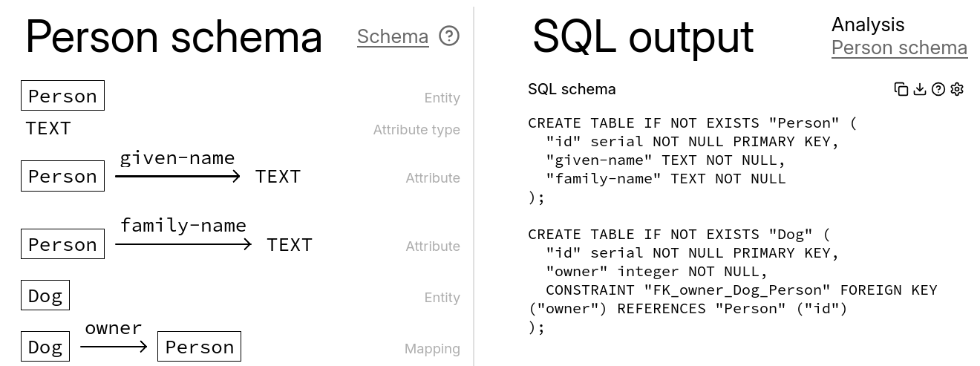Select the Analysis breadcrumb label
The height and width of the screenshot is (366, 980).
(x=868, y=24)
